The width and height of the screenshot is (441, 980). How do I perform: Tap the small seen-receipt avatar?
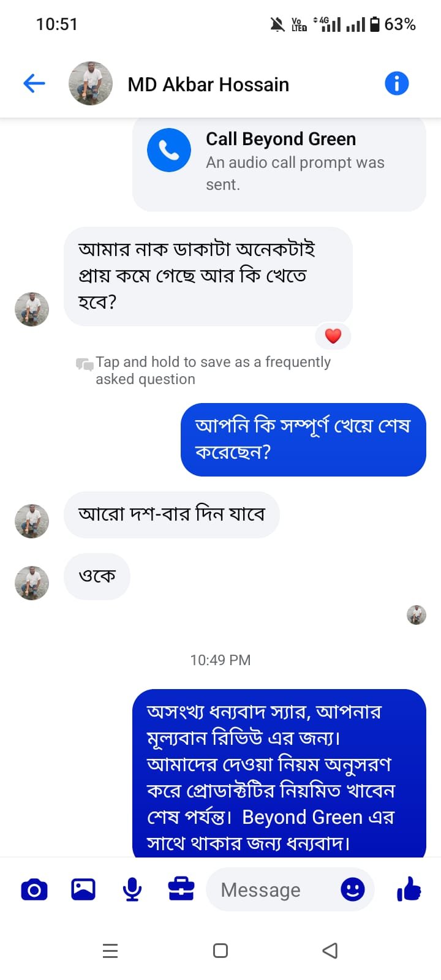(x=417, y=614)
